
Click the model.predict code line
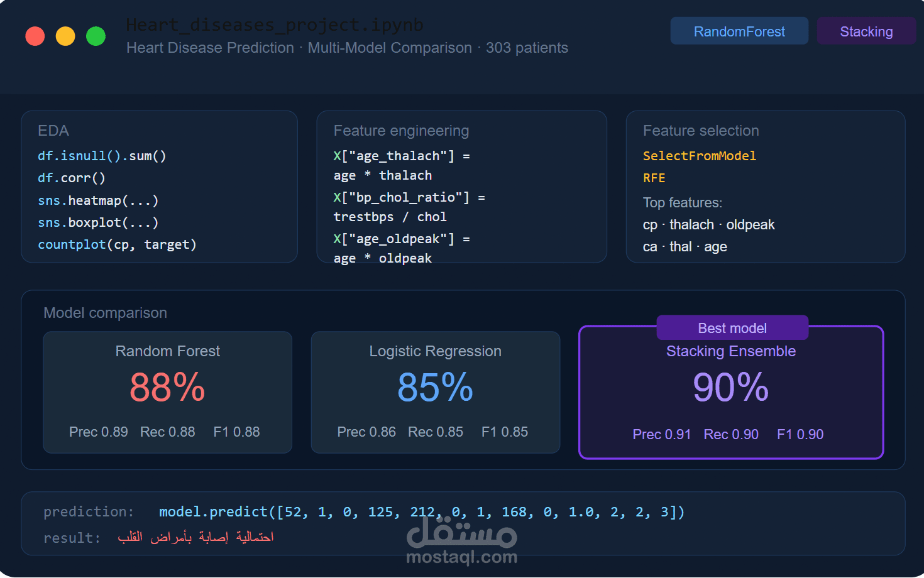422,512
